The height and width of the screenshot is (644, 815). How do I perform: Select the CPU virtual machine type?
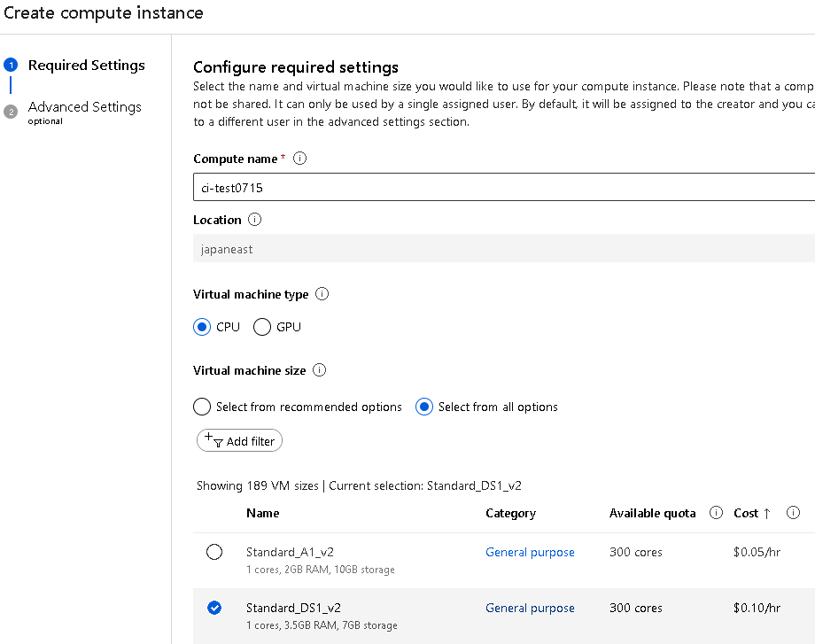coord(202,327)
